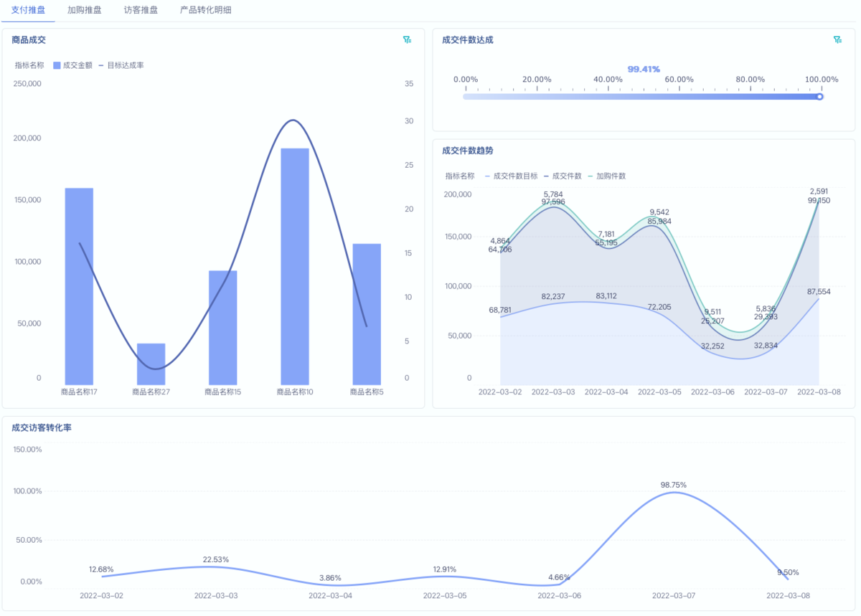Toggle the 成交金额 legend series
Image resolution: width=861 pixels, height=616 pixels.
pyautogui.click(x=73, y=65)
